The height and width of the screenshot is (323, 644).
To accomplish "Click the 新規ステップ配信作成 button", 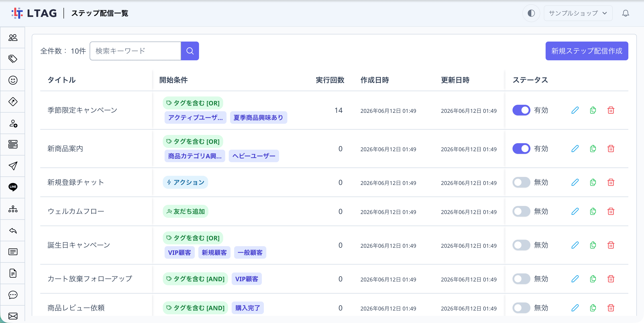I will coord(587,51).
